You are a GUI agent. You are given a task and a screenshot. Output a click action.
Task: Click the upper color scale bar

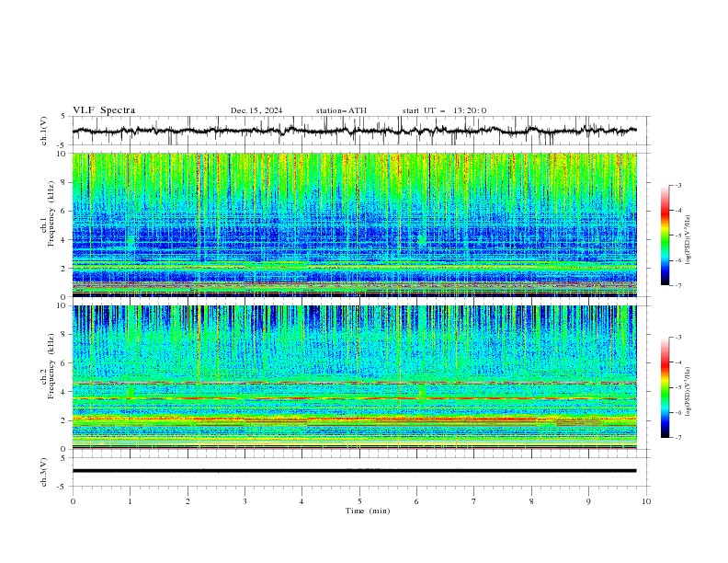(x=665, y=236)
